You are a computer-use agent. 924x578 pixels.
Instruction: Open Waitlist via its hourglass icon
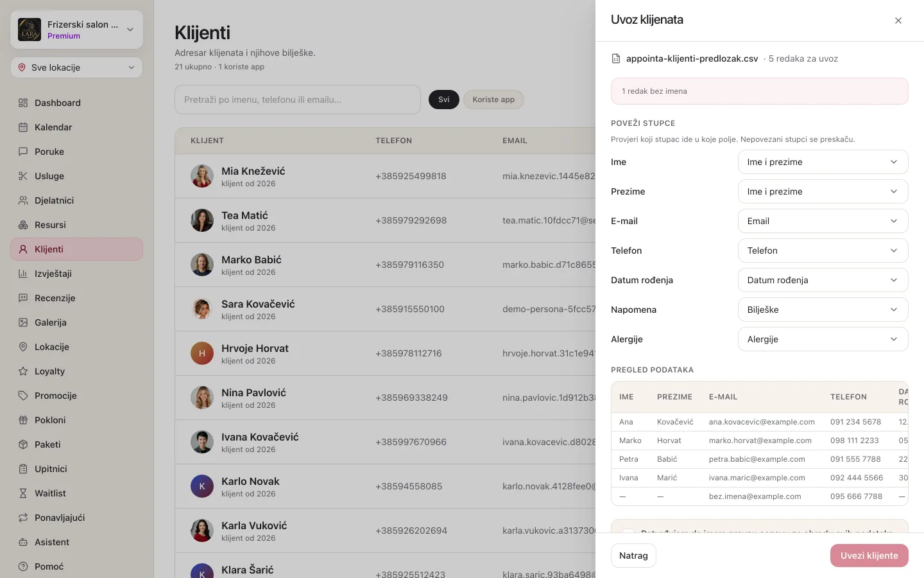pos(23,493)
